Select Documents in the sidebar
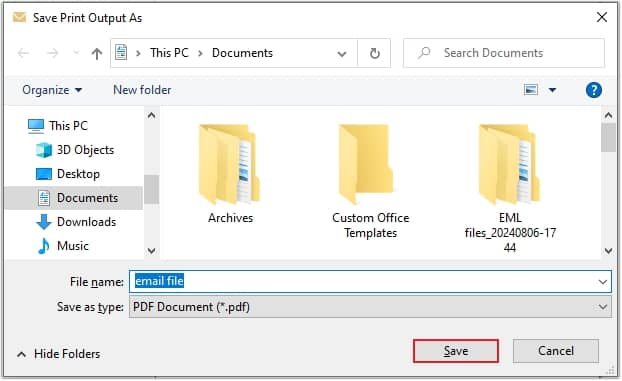The image size is (622, 381). click(73, 198)
